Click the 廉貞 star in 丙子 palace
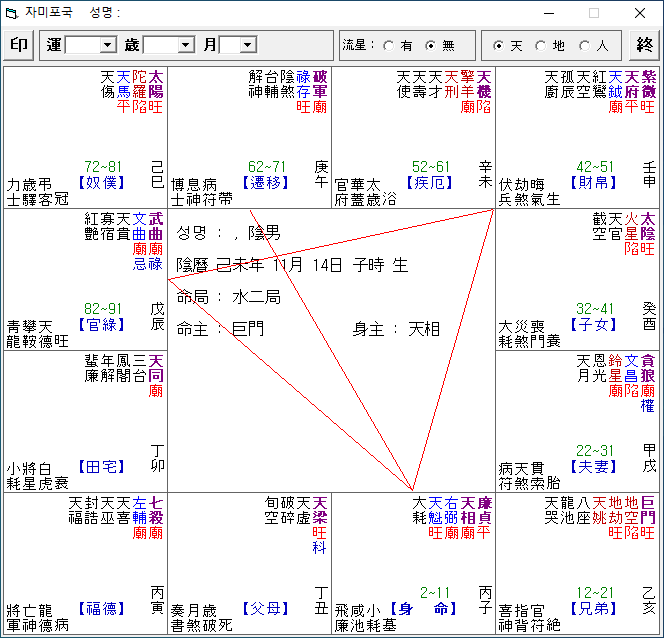The width and height of the screenshot is (664, 638). click(484, 510)
